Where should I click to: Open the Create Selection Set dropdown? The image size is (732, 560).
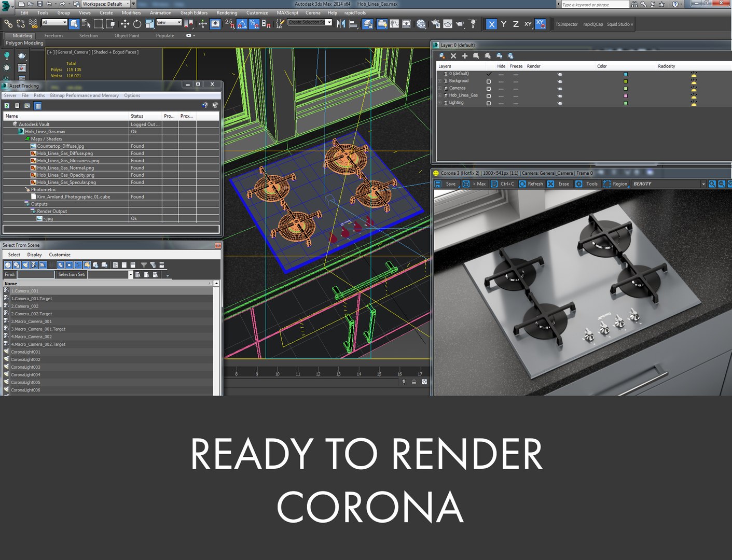(310, 22)
